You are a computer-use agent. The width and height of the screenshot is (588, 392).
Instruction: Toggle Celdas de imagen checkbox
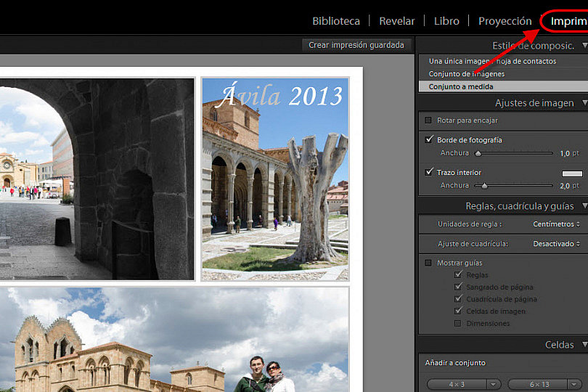pyautogui.click(x=458, y=311)
